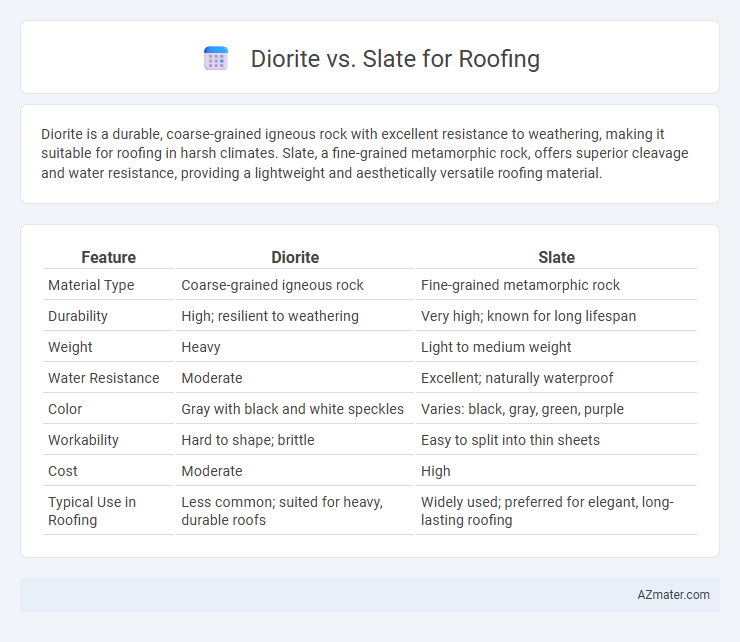Click the calendar icon beside the title
This screenshot has width=740, height=642.
[216, 59]
